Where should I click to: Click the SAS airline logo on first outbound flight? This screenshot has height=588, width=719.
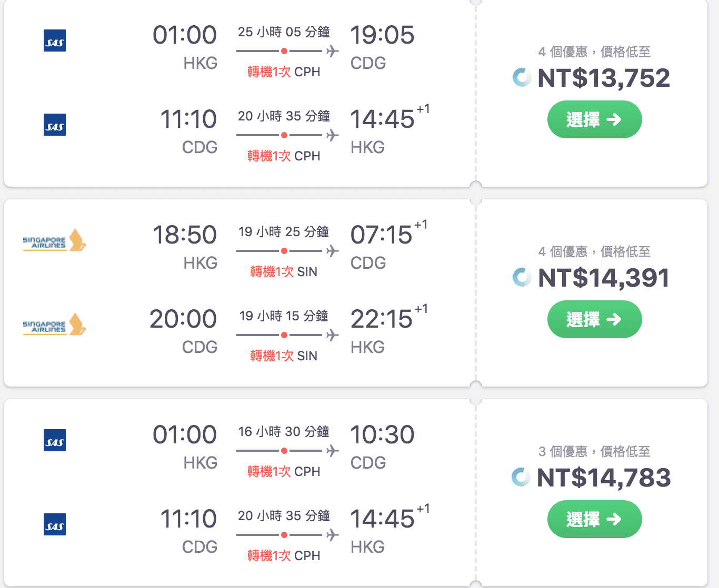tap(54, 40)
